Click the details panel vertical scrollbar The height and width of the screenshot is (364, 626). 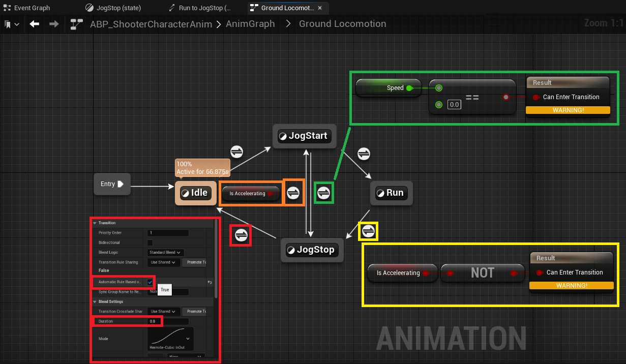pyautogui.click(x=216, y=259)
